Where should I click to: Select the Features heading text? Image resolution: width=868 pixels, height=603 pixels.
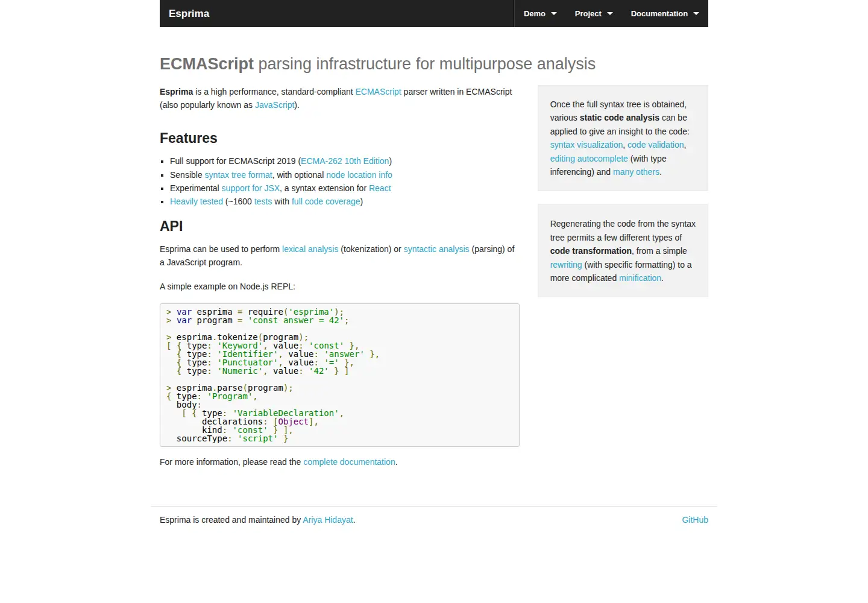pos(189,138)
